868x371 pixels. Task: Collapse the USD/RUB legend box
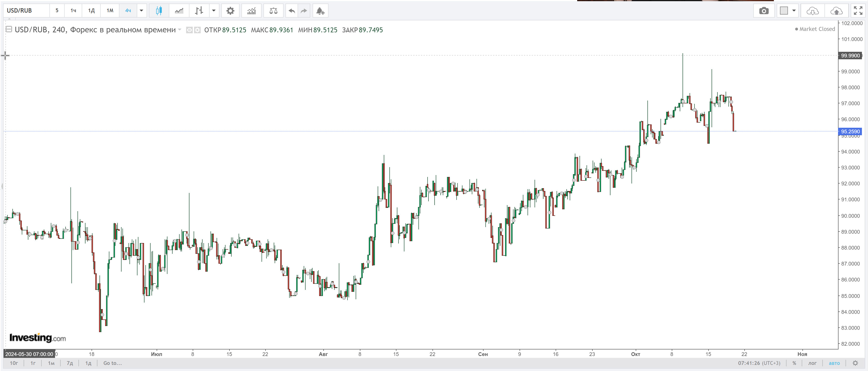coord(9,29)
